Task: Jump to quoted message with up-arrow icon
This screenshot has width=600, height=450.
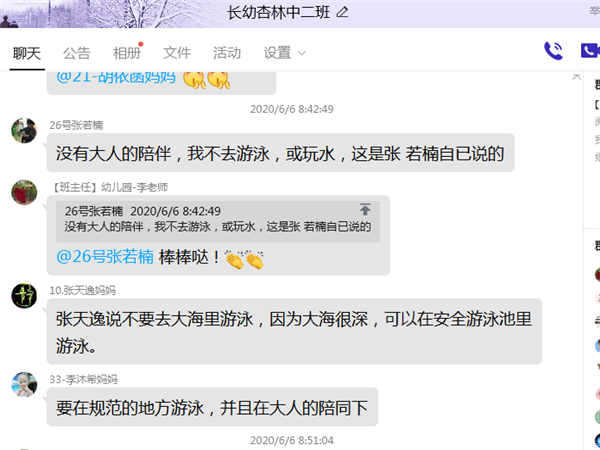Action: tap(365, 209)
